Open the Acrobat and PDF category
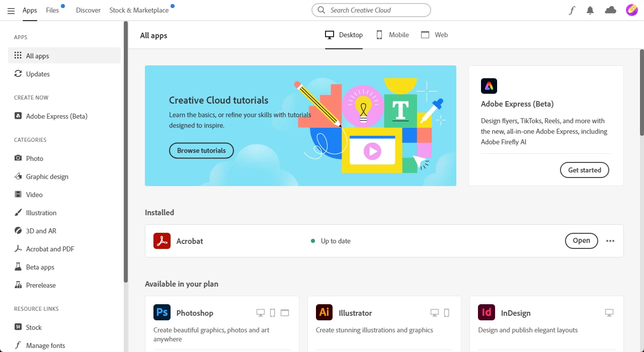 (64, 249)
